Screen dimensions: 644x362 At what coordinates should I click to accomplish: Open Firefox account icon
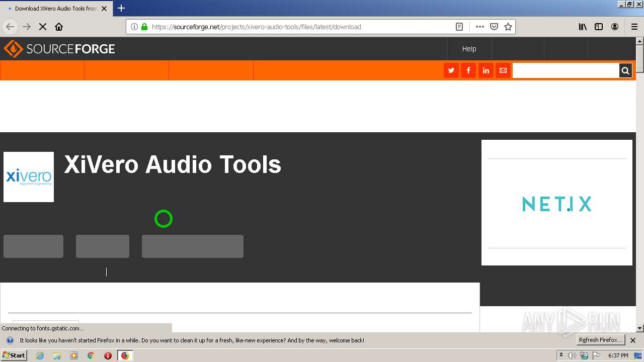[x=615, y=27]
